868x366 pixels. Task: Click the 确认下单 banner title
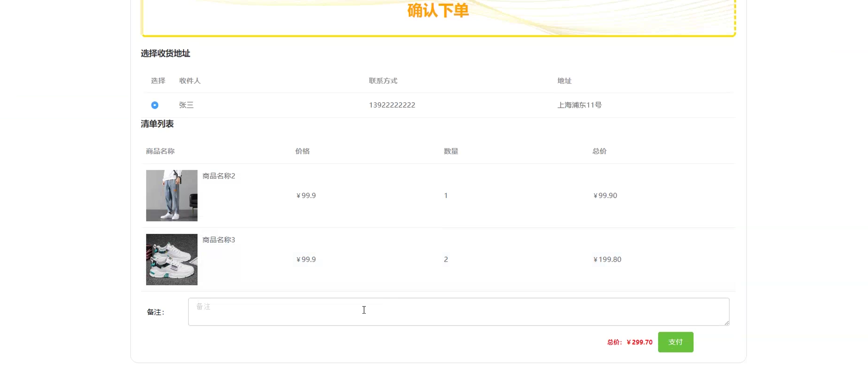[438, 11]
